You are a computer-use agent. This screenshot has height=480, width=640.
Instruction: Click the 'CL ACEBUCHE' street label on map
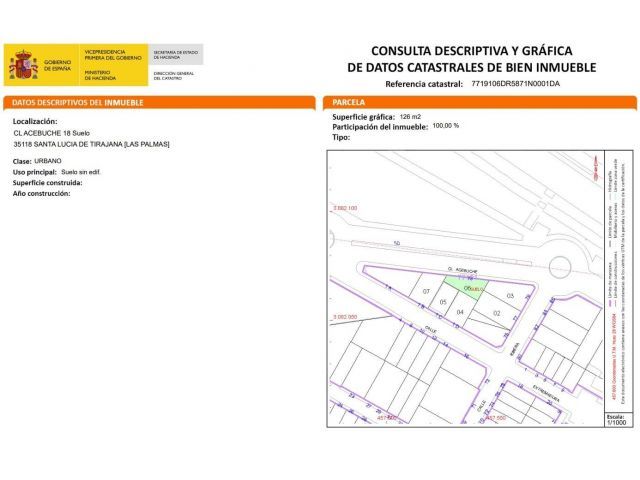pyautogui.click(x=462, y=270)
